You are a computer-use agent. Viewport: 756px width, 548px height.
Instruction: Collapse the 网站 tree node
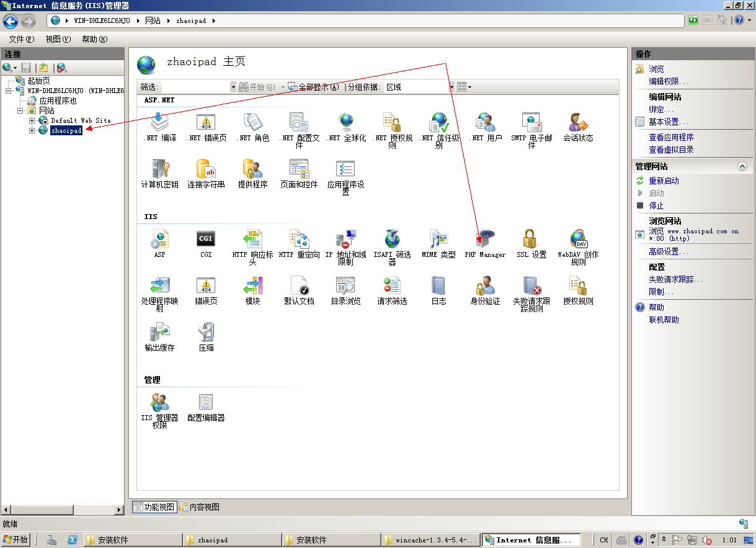(x=20, y=110)
